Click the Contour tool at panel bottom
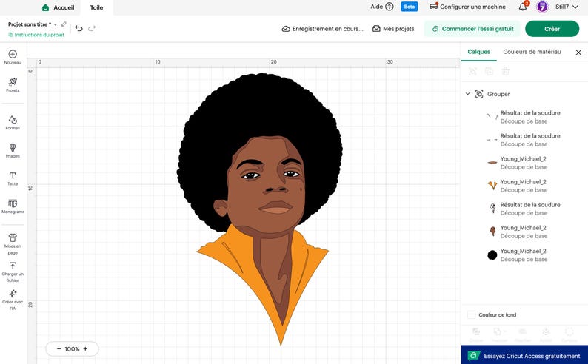 (569, 334)
